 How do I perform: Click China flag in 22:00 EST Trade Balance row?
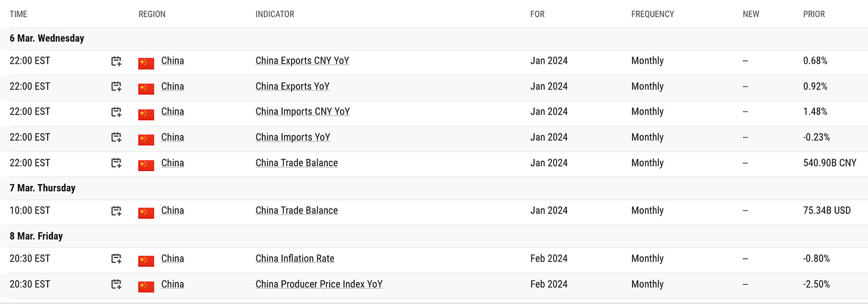pos(146,165)
